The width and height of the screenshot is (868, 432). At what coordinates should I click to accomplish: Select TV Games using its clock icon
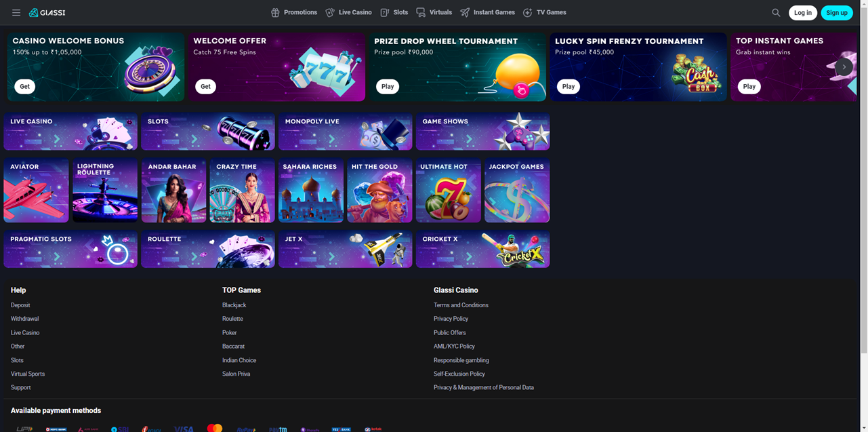coord(527,12)
